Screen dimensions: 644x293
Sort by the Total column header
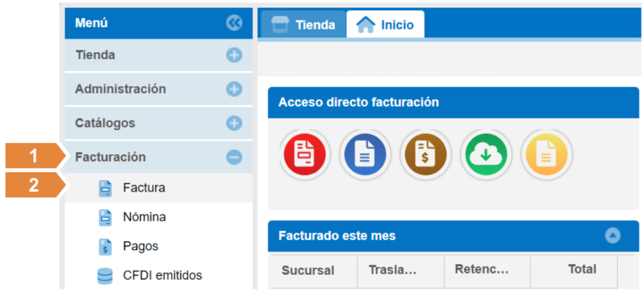point(582,269)
